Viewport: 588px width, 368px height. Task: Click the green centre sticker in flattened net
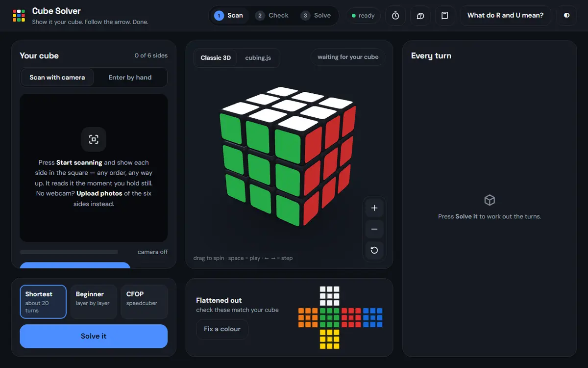330,317
